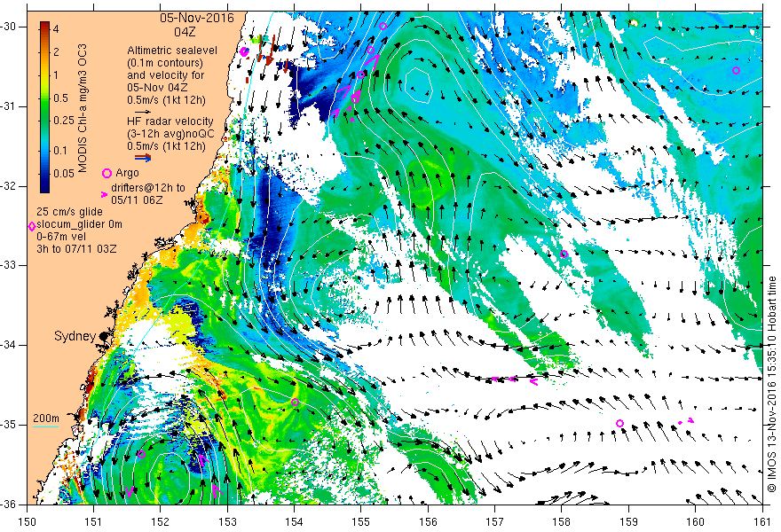
Task: Click the IMOS copyright timestamp text
Action: point(772,384)
